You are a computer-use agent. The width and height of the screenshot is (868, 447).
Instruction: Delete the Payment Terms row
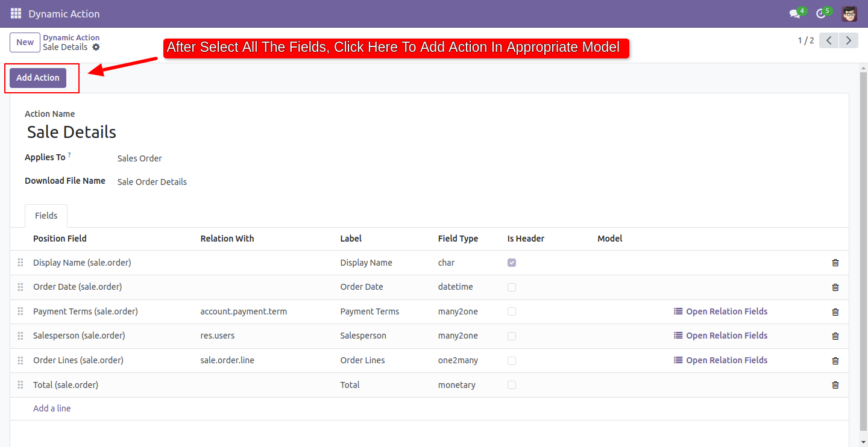coord(835,312)
